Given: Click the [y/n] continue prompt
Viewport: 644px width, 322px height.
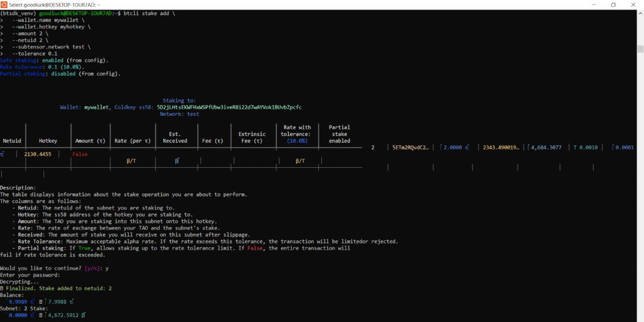Looking at the screenshot, I should tap(92, 268).
